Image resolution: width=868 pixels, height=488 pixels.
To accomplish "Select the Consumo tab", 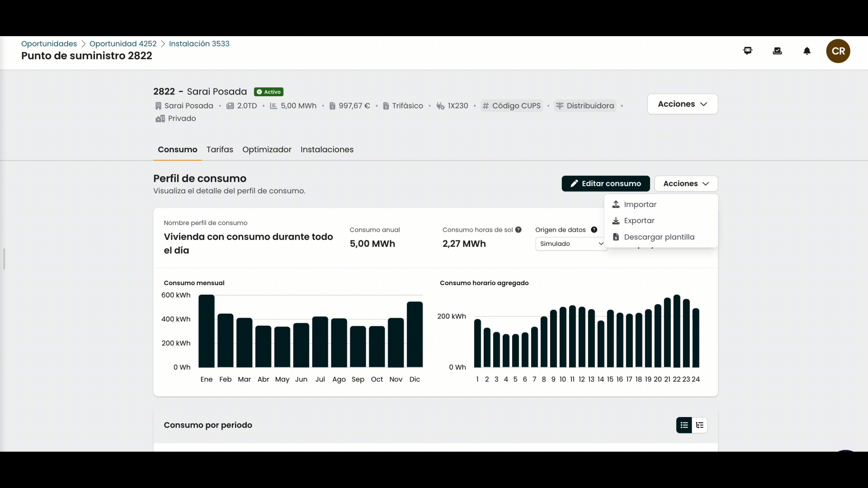I will click(178, 150).
